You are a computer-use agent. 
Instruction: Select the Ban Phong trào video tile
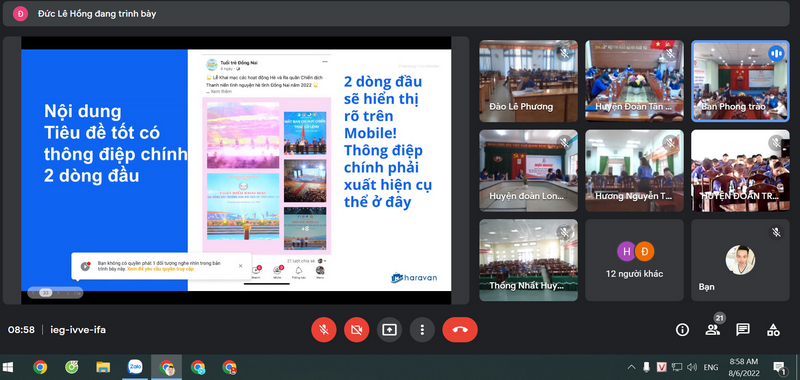point(740,81)
